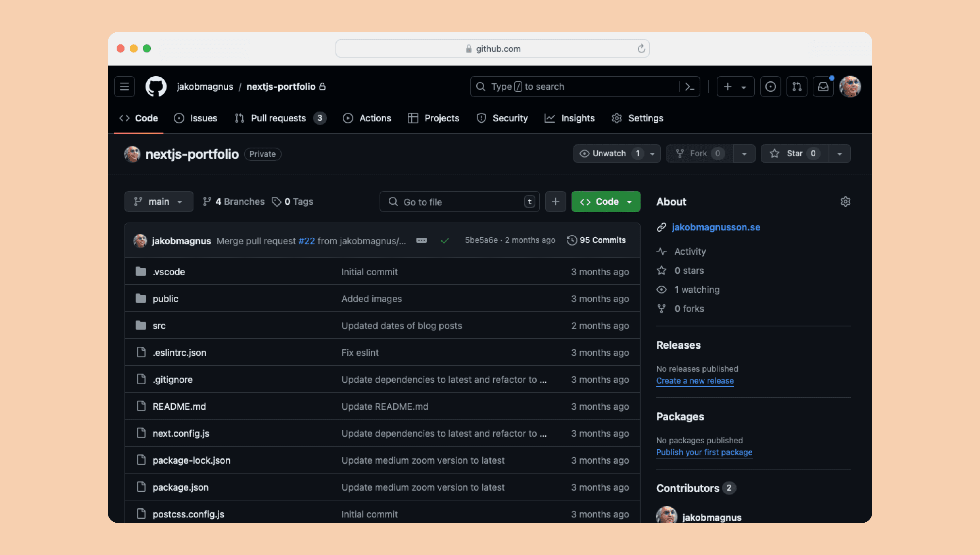This screenshot has width=980, height=555.
Task: Switch to the Code tab
Action: [x=139, y=118]
